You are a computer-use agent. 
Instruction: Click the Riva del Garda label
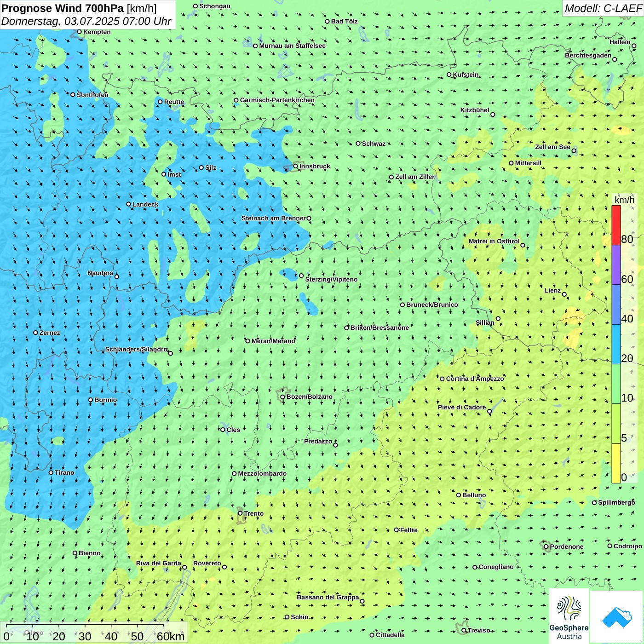coord(159,563)
